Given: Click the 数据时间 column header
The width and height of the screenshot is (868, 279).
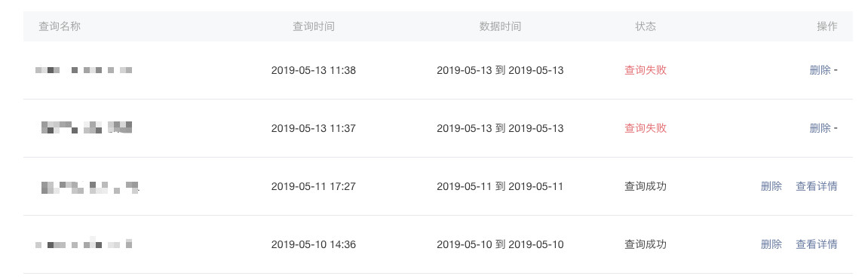Looking at the screenshot, I should pyautogui.click(x=500, y=26).
